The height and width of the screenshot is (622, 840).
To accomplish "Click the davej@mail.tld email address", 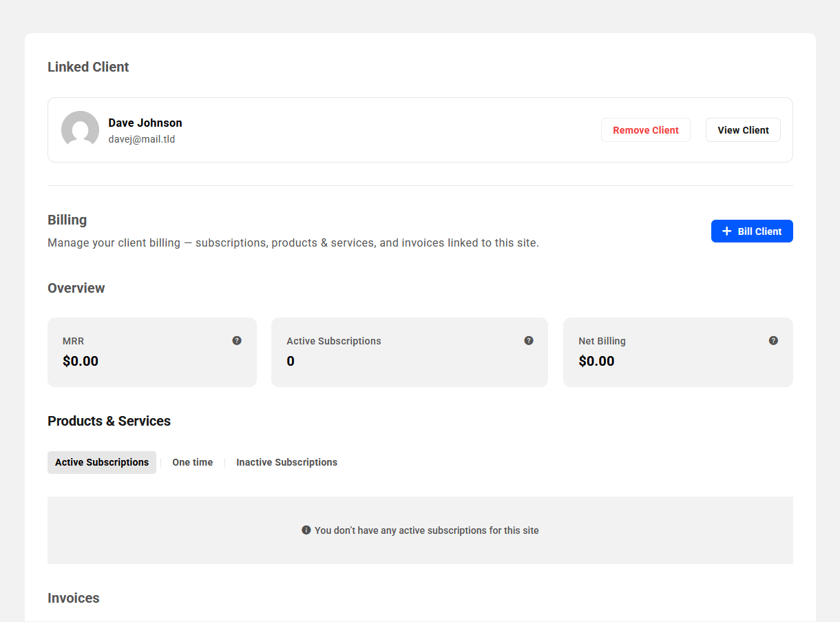I will pos(141,139).
